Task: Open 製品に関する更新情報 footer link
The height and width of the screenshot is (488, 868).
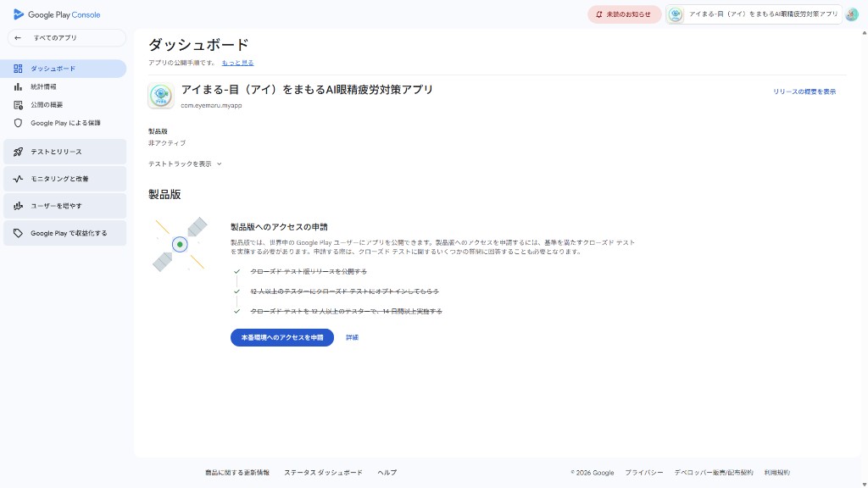Action: 237,473
